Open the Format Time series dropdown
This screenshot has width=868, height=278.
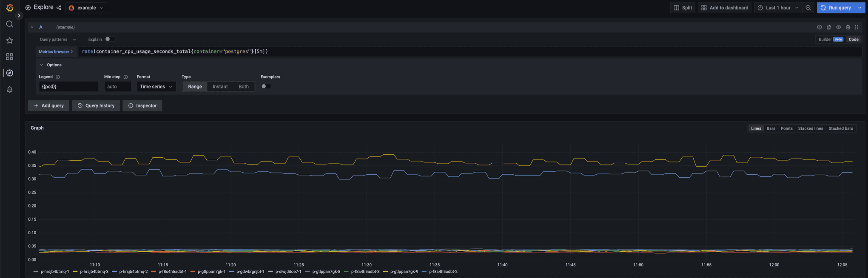156,87
